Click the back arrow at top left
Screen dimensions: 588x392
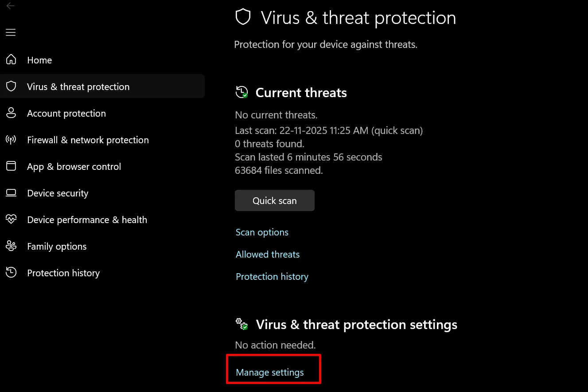point(11,6)
